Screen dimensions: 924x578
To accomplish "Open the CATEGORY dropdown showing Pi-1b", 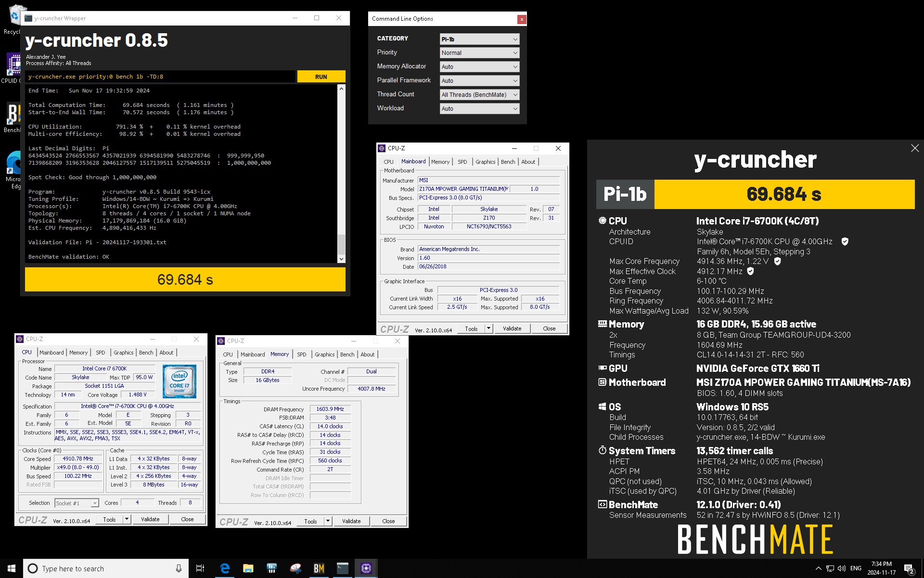I will [479, 39].
